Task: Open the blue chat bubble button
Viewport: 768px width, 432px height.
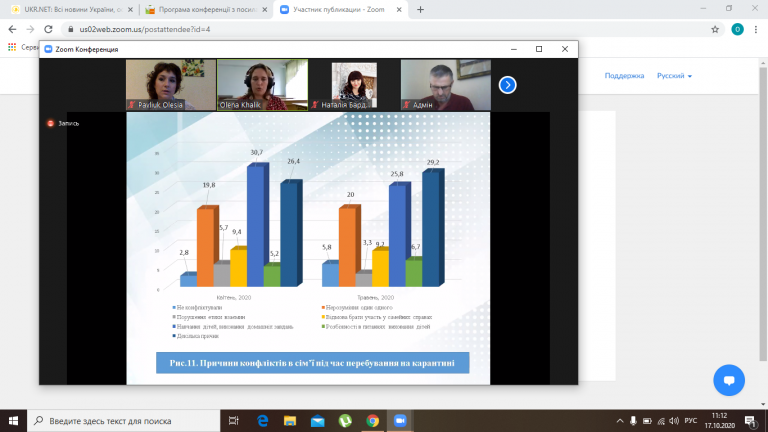Action: [729, 380]
